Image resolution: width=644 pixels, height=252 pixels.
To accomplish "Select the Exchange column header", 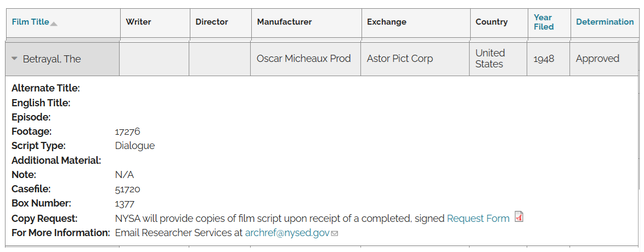I will 387,22.
